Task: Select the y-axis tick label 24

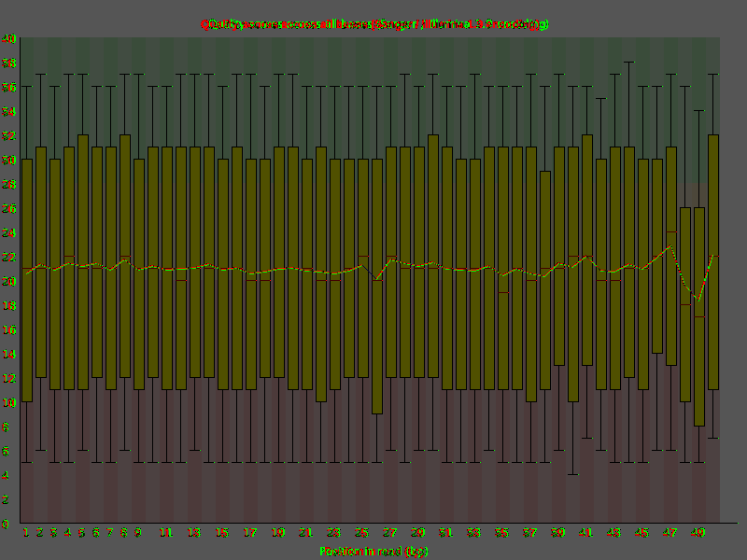Action: (9, 232)
